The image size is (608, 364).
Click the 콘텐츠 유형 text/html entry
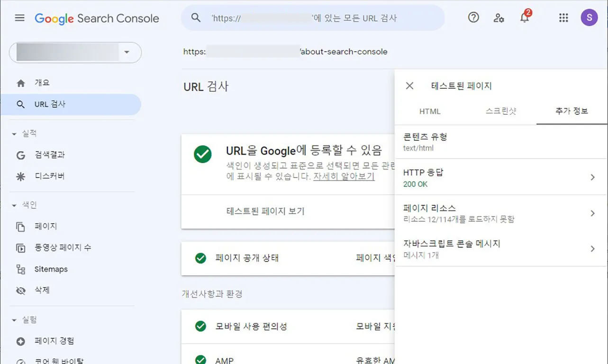(x=501, y=142)
